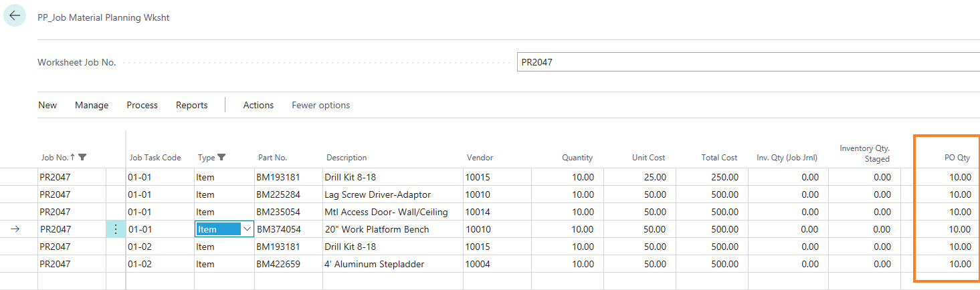Click the Type column filter icon
Viewport: 980px width, 290px height.
(x=221, y=158)
